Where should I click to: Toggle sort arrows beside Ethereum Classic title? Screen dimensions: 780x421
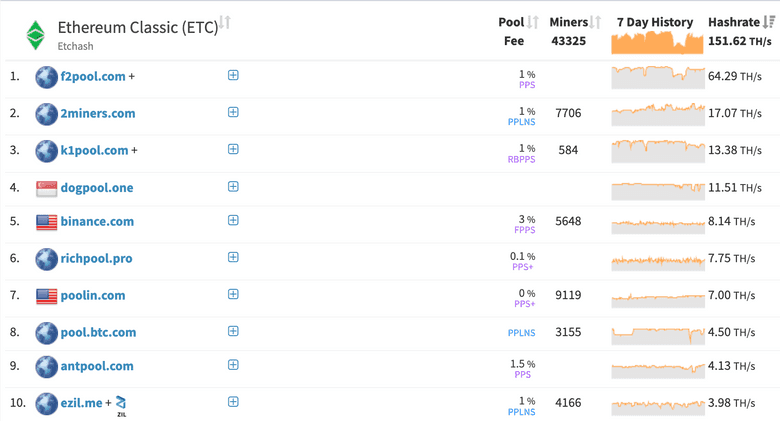coord(226,23)
